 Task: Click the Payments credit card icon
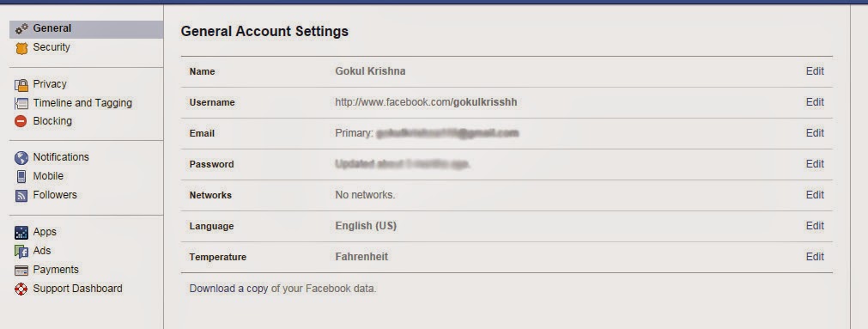[21, 271]
